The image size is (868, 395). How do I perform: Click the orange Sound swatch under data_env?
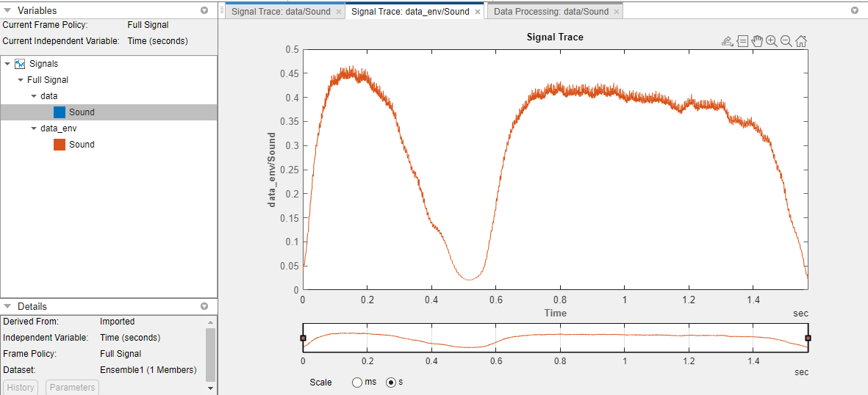click(x=60, y=145)
